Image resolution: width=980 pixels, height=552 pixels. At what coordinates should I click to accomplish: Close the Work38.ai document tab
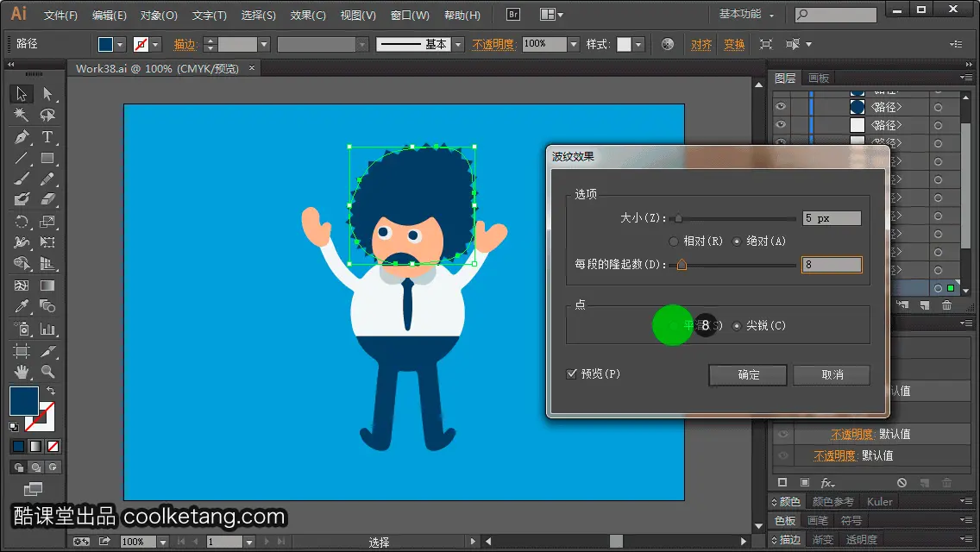(252, 68)
